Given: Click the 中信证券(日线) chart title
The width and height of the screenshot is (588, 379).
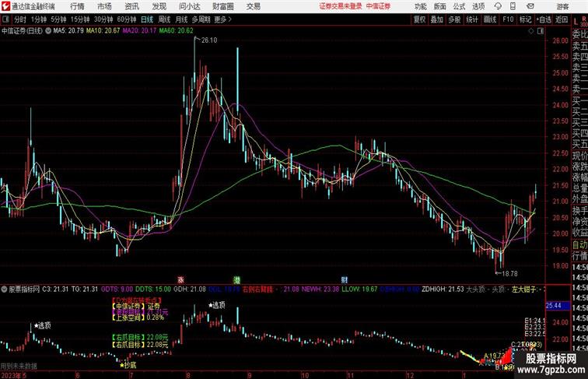Looking at the screenshot, I should pyautogui.click(x=22, y=31).
